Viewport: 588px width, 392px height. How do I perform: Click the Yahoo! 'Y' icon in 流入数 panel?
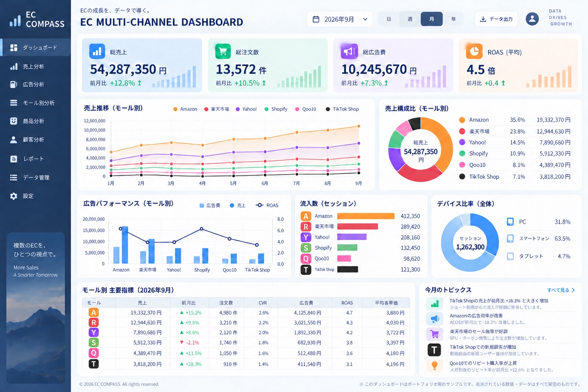(306, 237)
